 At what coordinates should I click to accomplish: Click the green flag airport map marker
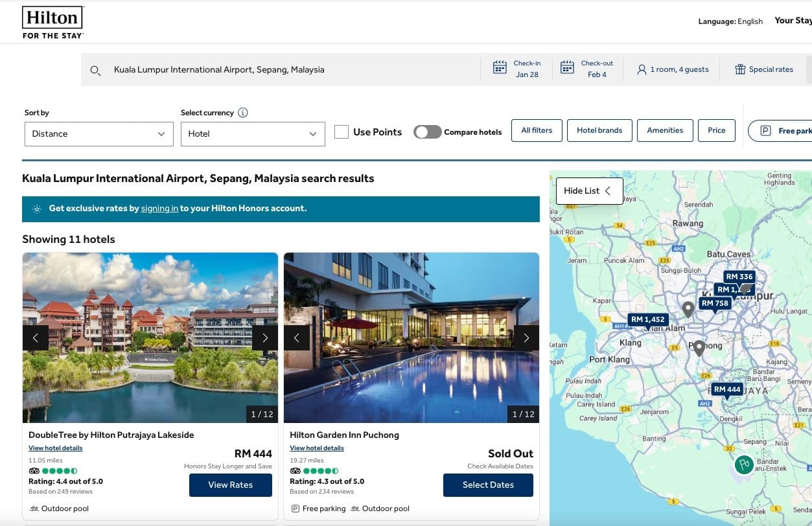pos(744,464)
